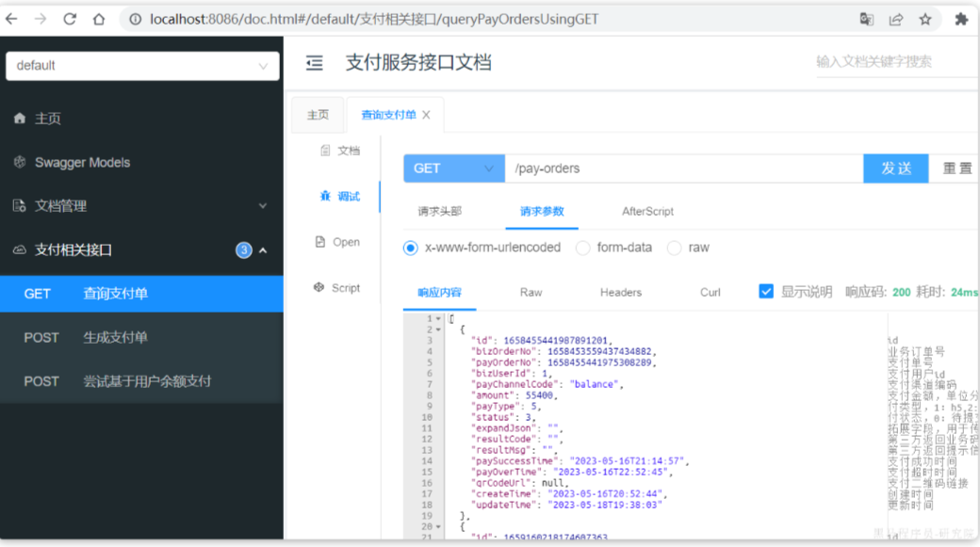The height and width of the screenshot is (547, 980).
Task: Uncheck the 显示说明 checkbox
Action: click(x=766, y=292)
